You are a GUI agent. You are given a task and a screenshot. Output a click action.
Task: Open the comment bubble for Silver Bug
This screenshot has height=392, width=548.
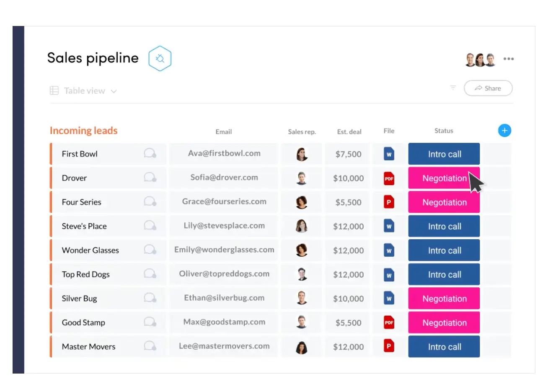pos(150,298)
